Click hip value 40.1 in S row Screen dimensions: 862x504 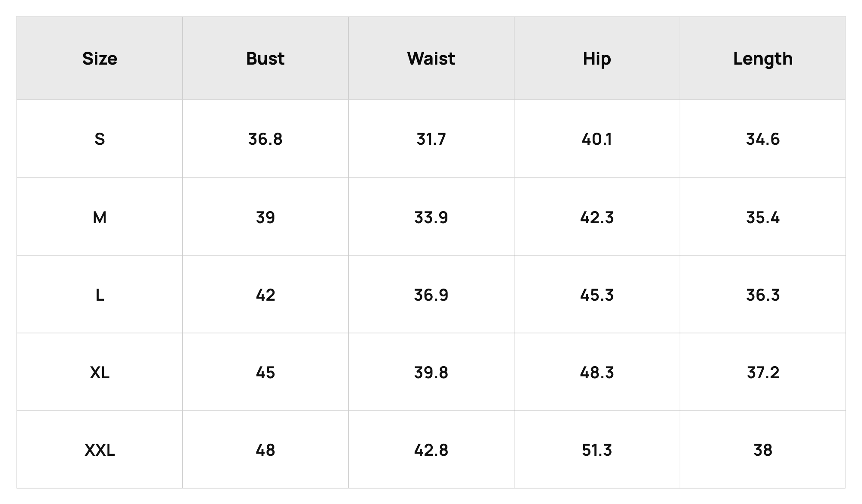coord(597,139)
